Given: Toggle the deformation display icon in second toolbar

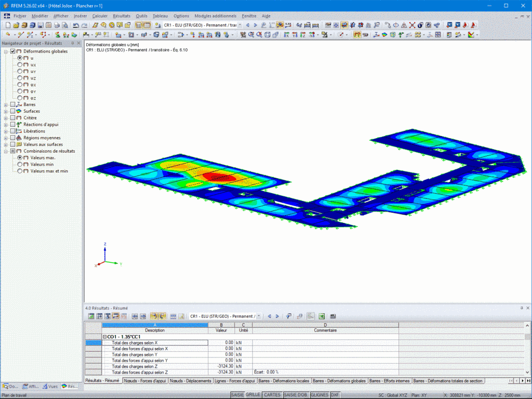Looking at the screenshot, I should pos(357,35).
